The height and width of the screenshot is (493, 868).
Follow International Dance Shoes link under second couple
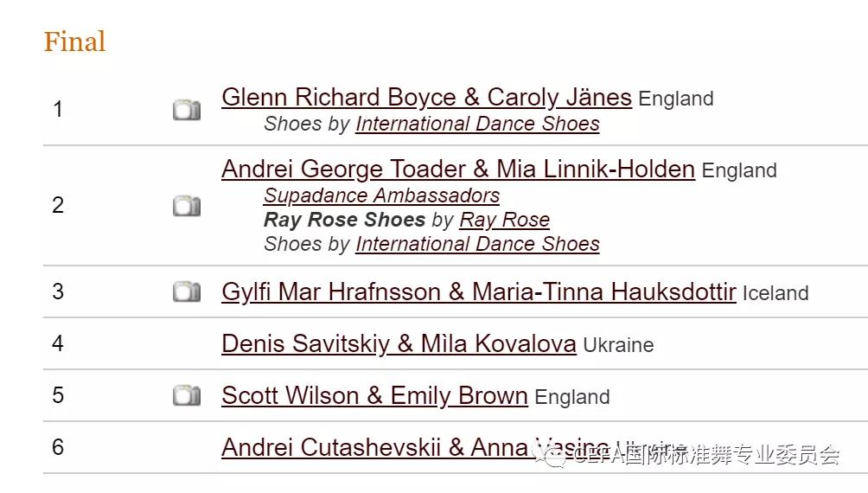coord(477,244)
